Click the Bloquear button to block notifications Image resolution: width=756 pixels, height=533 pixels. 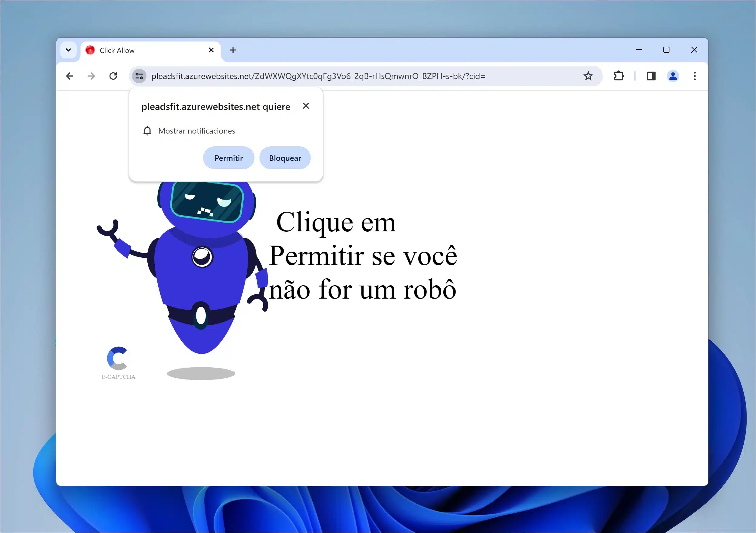click(285, 157)
